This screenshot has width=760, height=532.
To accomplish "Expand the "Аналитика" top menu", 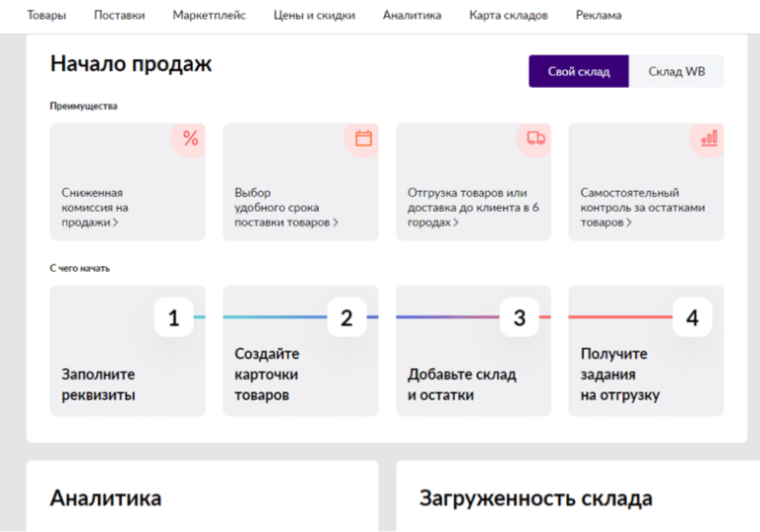I will point(412,16).
